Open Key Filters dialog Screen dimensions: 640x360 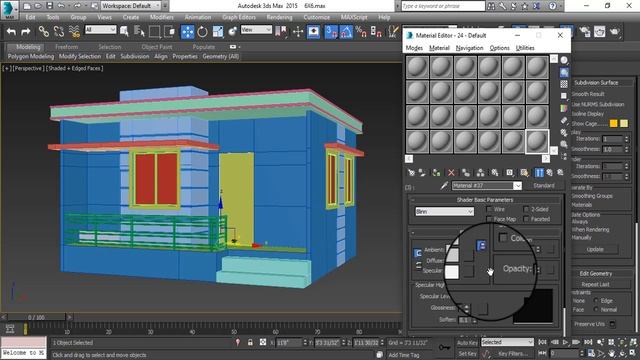click(512, 353)
